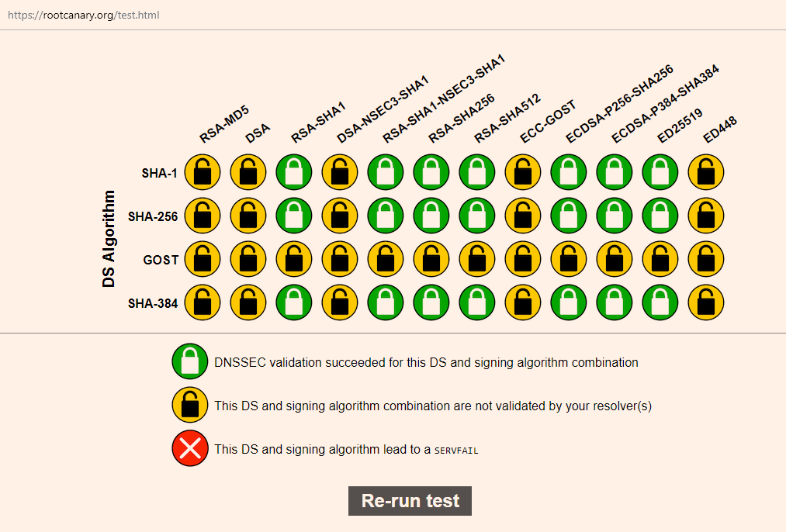786x532 pixels.
Task: Select SHA-384 row lock under DSA column
Action: (248, 302)
